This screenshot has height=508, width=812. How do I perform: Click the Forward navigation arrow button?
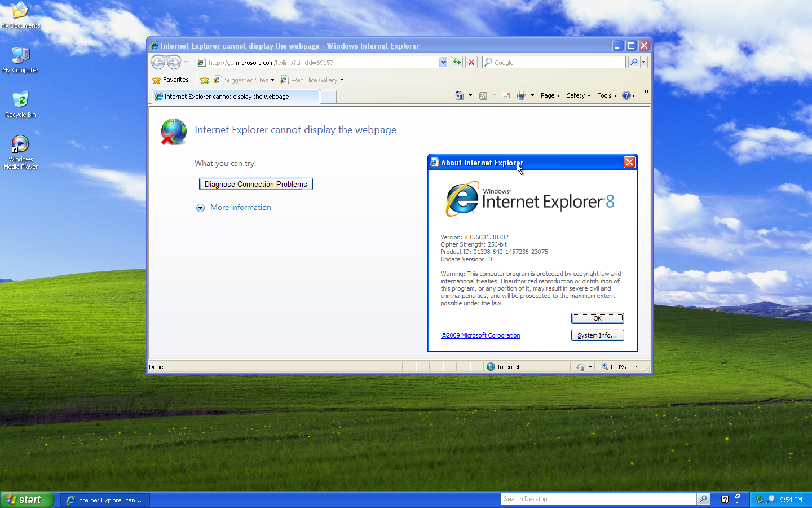pos(174,62)
